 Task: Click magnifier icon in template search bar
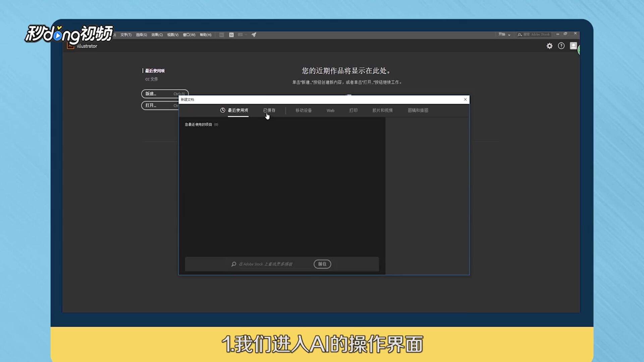(x=233, y=264)
